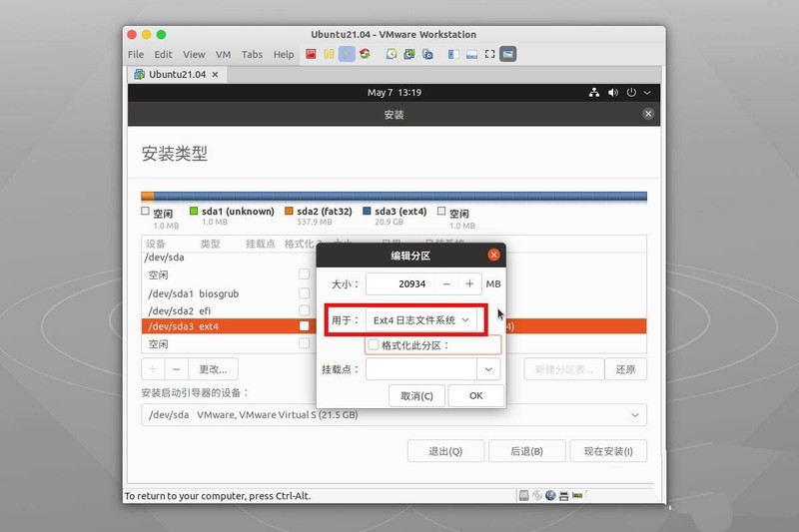799x532 pixels.
Task: Click the power icon in Ubuntu top bar
Action: click(x=631, y=93)
